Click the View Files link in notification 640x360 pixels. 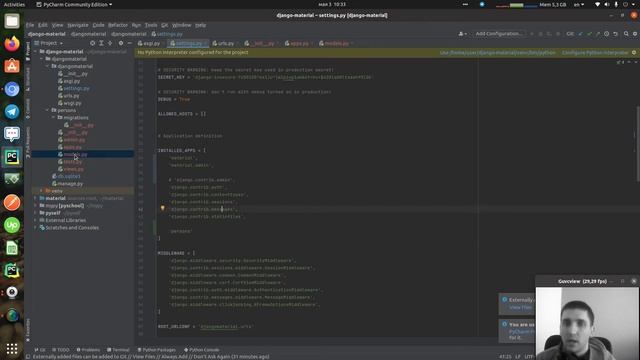click(520, 307)
